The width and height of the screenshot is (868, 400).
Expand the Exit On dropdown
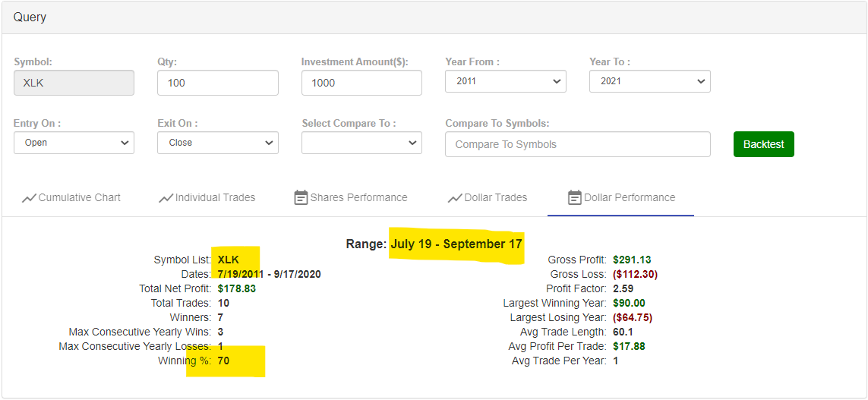click(x=217, y=142)
